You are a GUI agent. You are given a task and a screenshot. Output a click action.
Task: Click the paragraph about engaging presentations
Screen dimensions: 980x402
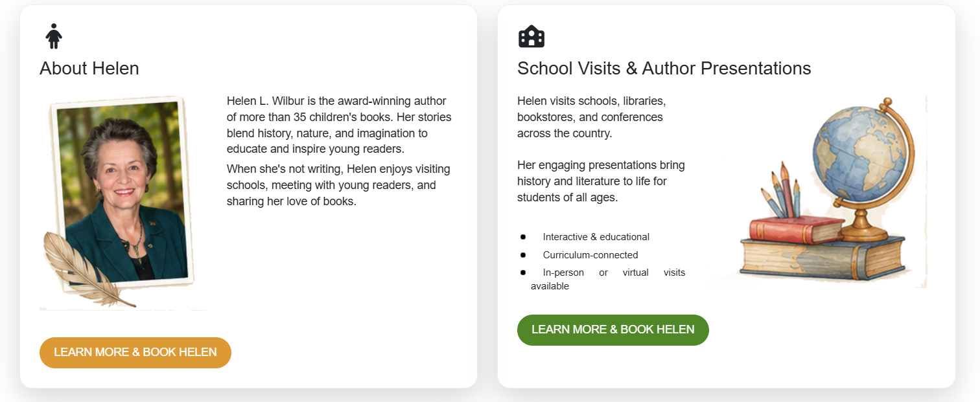point(601,181)
